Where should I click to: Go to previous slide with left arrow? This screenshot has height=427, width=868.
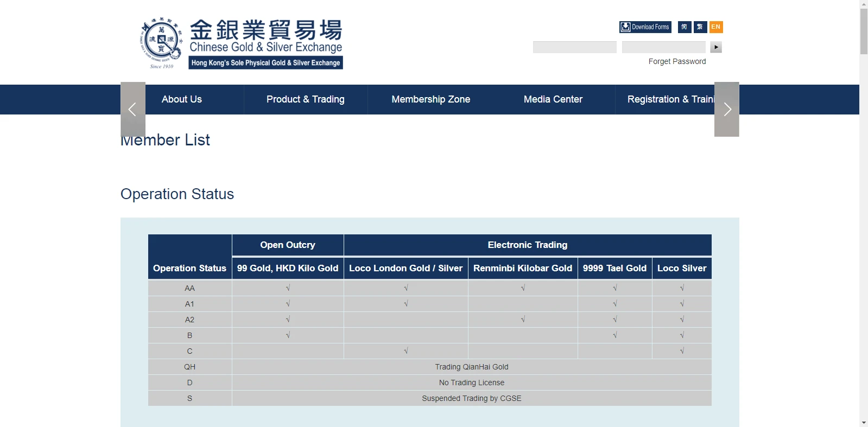click(x=133, y=109)
